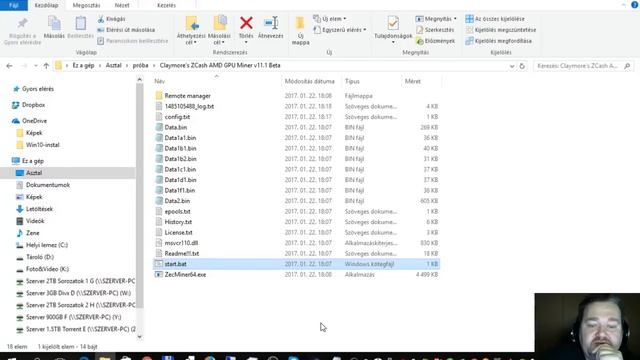Expand the address bar history dropdown
Viewport: 640px width, 360px height.
click(512, 66)
